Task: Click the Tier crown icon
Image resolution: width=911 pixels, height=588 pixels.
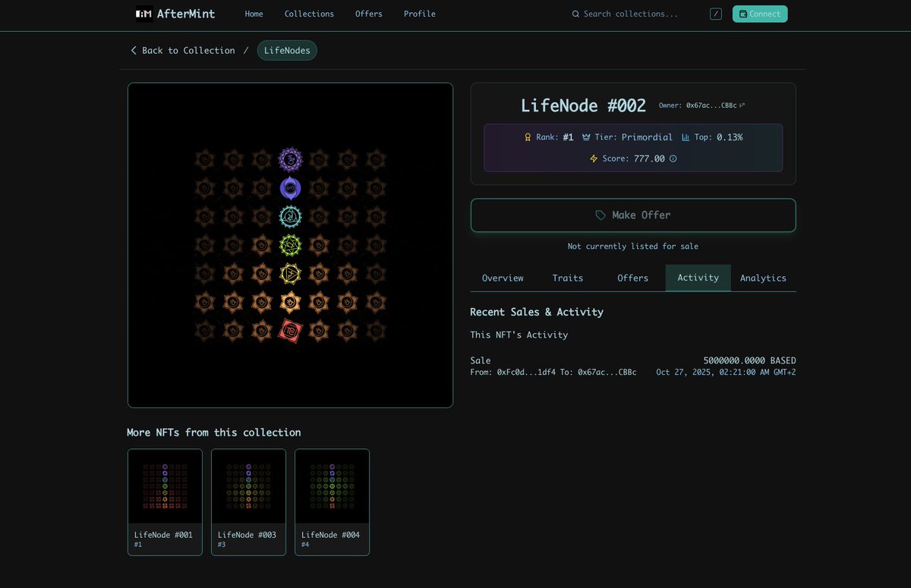Action: click(x=586, y=137)
